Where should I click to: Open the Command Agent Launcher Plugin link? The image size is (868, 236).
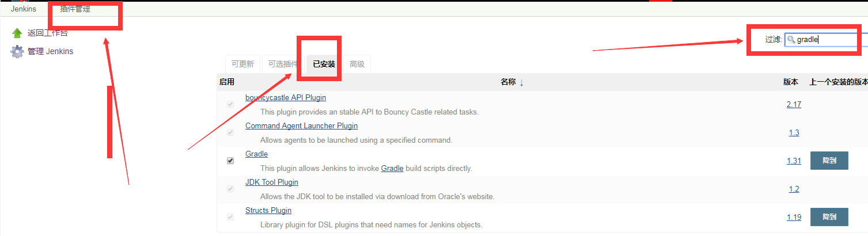301,125
